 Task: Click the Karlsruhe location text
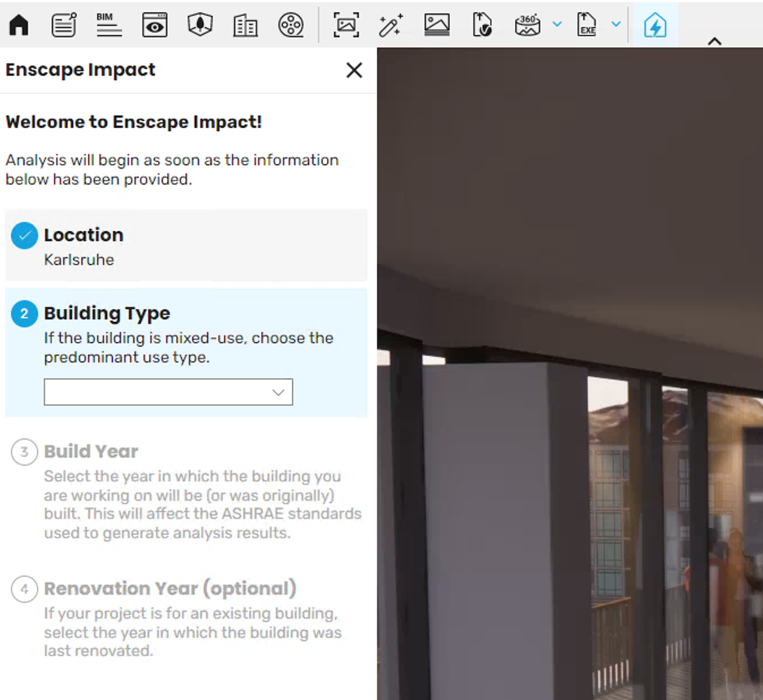[79, 260]
